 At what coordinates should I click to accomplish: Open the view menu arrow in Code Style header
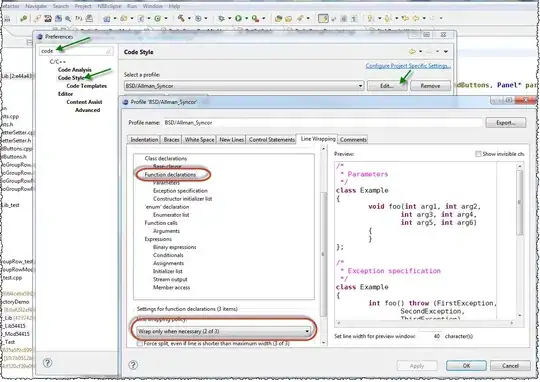pyautogui.click(x=446, y=52)
